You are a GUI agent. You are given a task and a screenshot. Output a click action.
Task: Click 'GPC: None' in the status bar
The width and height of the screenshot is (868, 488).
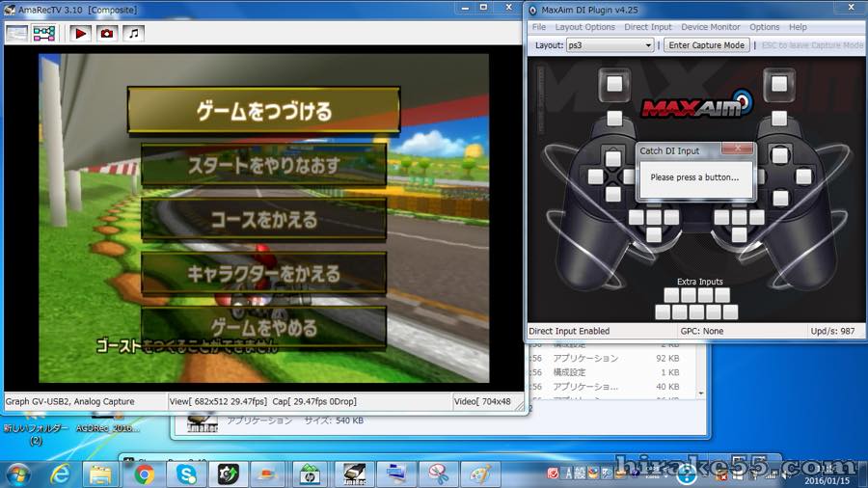702,331
